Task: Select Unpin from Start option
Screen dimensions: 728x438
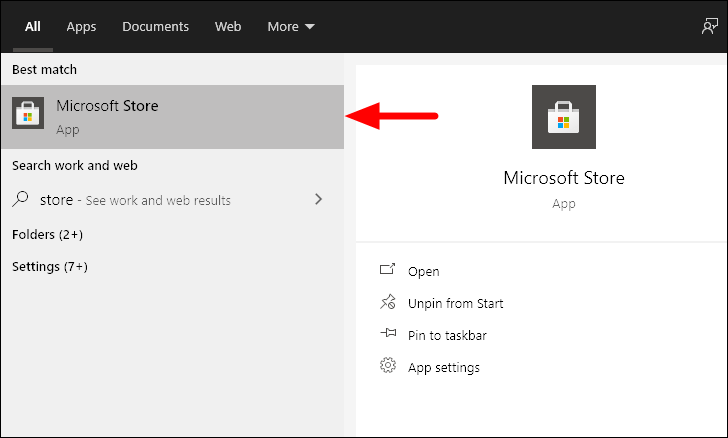Action: coord(455,303)
